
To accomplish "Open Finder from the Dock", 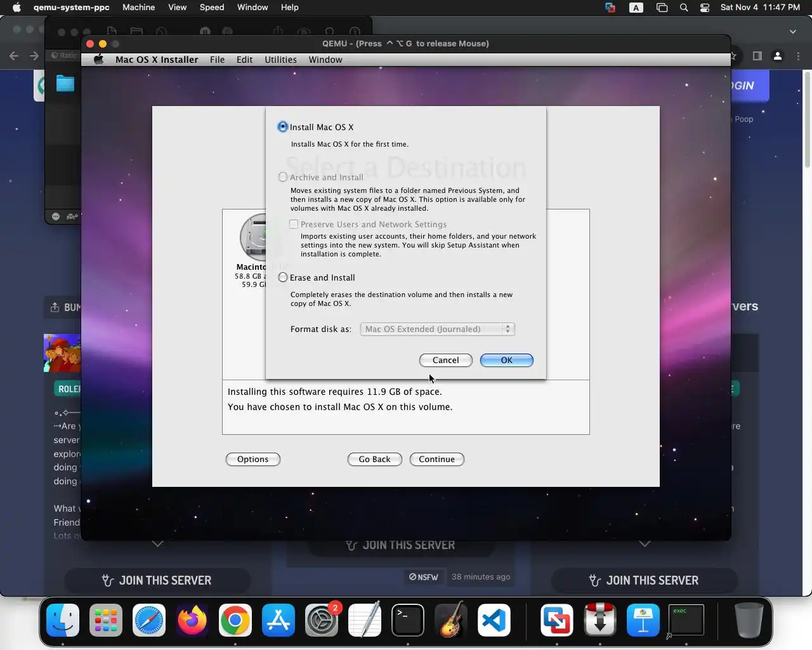I will point(63,620).
